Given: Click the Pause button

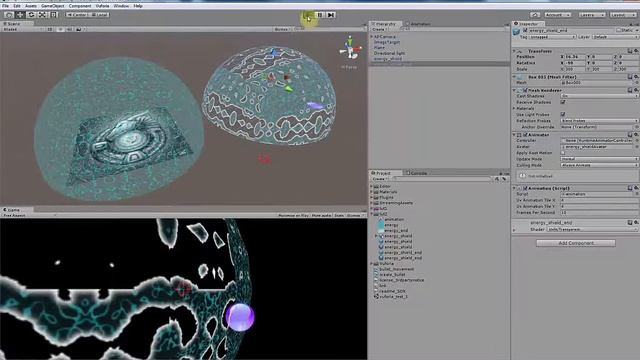Looking at the screenshot, I should click(320, 15).
